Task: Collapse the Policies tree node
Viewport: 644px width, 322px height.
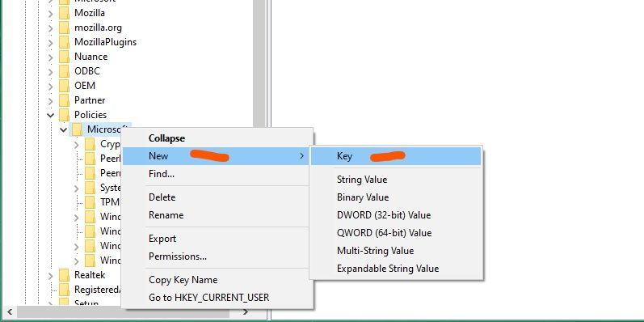Action: pyautogui.click(x=51, y=115)
